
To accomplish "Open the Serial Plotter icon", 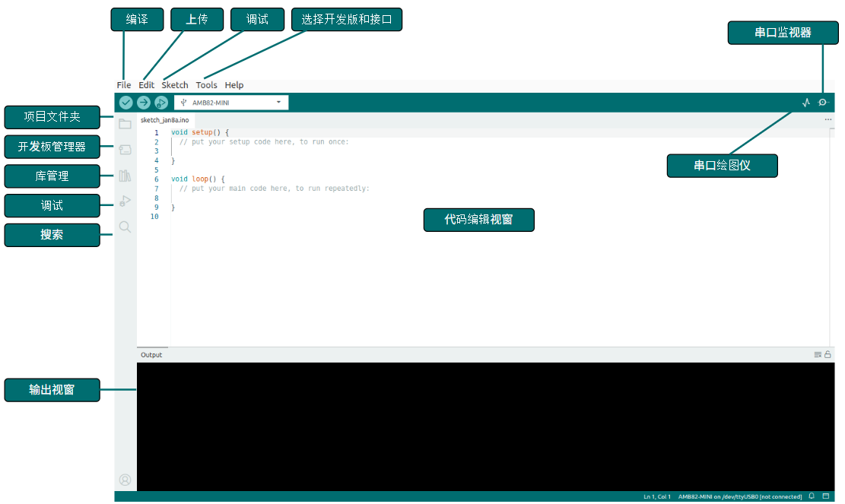I will point(806,103).
